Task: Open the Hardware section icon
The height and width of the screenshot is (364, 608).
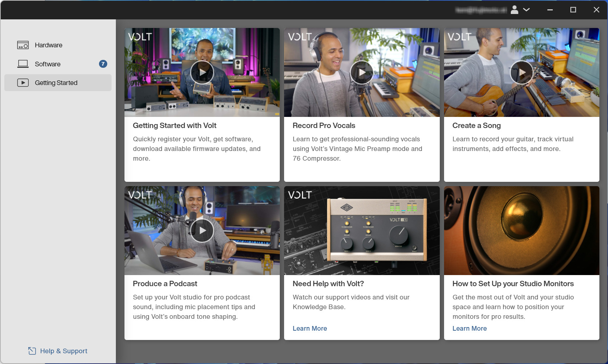Action: coord(23,45)
